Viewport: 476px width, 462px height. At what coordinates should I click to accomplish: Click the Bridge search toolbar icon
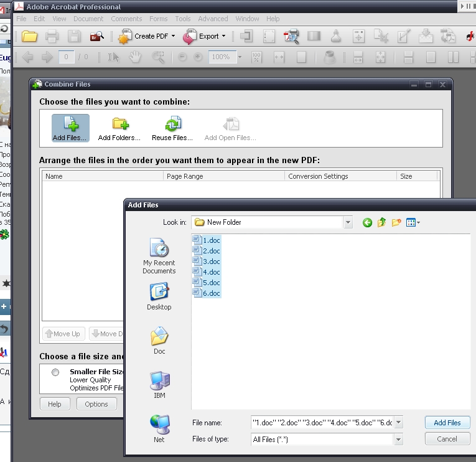coord(97,37)
